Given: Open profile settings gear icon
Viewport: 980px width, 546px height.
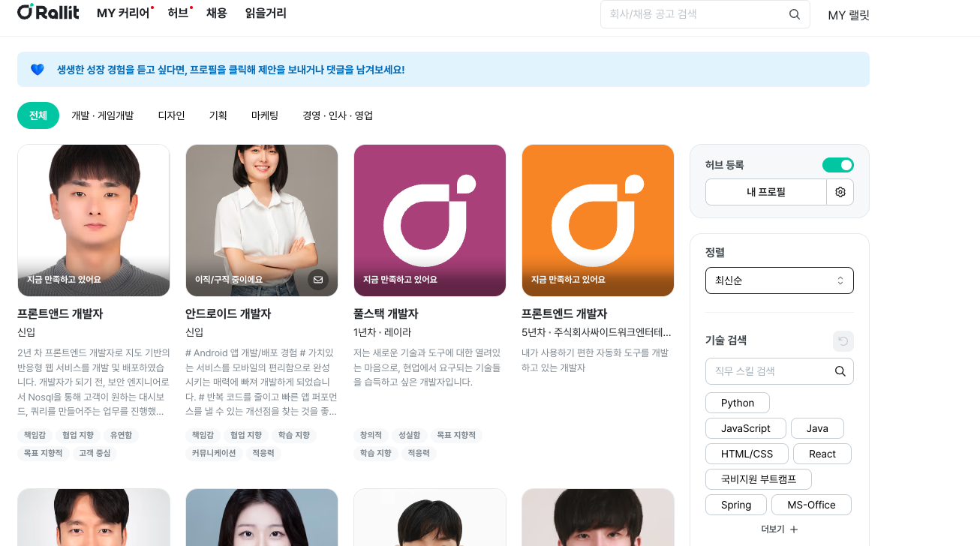Looking at the screenshot, I should click(x=840, y=192).
